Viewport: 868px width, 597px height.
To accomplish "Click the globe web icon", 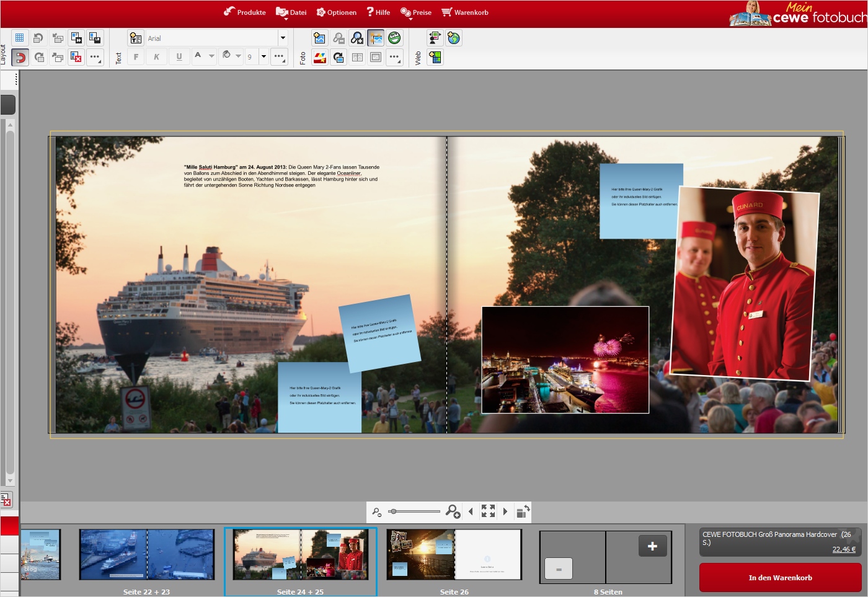I will click(454, 38).
